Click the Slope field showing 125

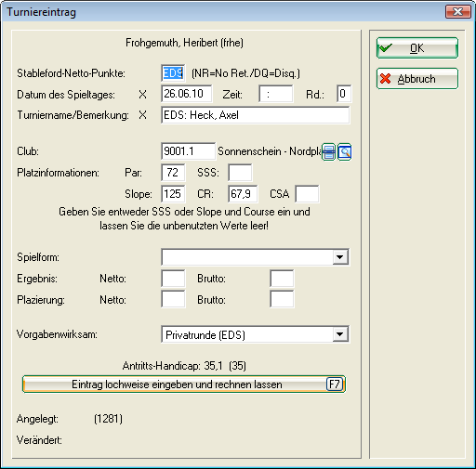click(x=173, y=194)
